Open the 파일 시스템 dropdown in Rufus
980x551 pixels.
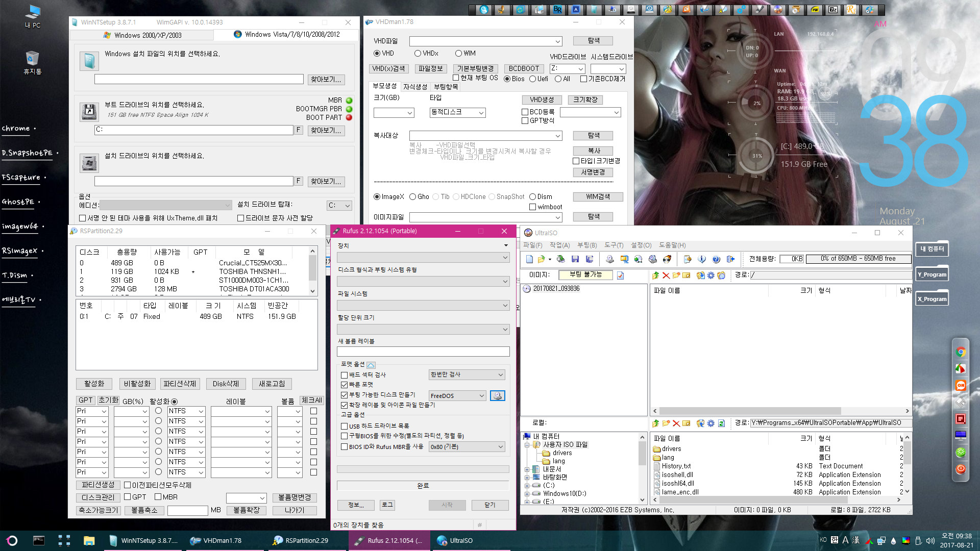pos(423,306)
